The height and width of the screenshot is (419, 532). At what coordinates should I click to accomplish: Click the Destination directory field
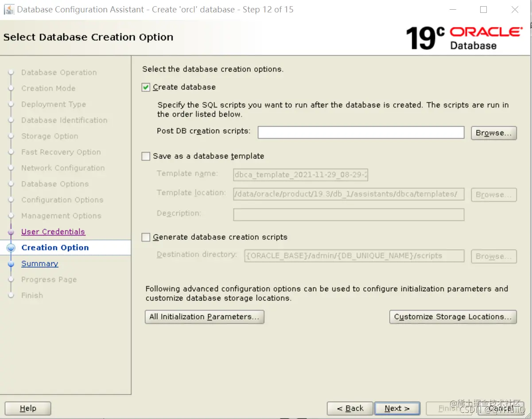pos(354,256)
